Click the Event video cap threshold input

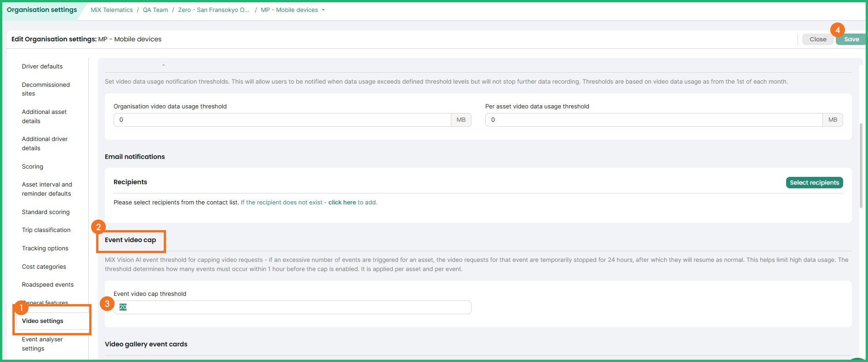(292, 307)
